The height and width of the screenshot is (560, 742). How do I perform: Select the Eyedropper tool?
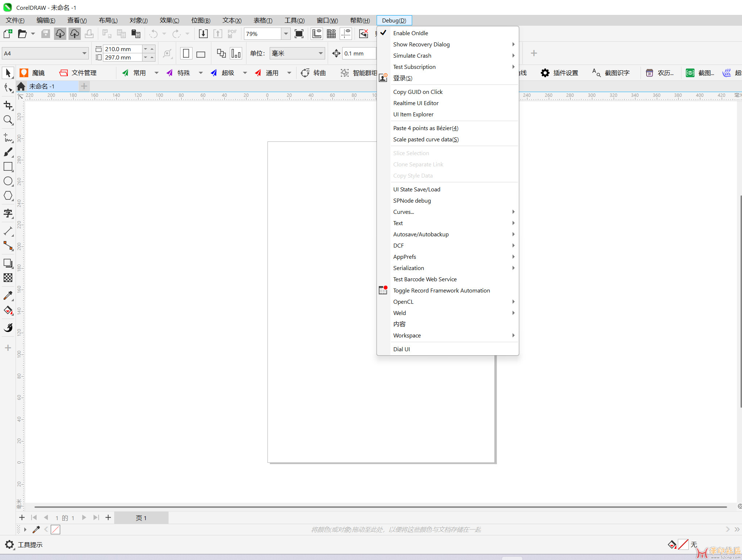click(x=8, y=296)
